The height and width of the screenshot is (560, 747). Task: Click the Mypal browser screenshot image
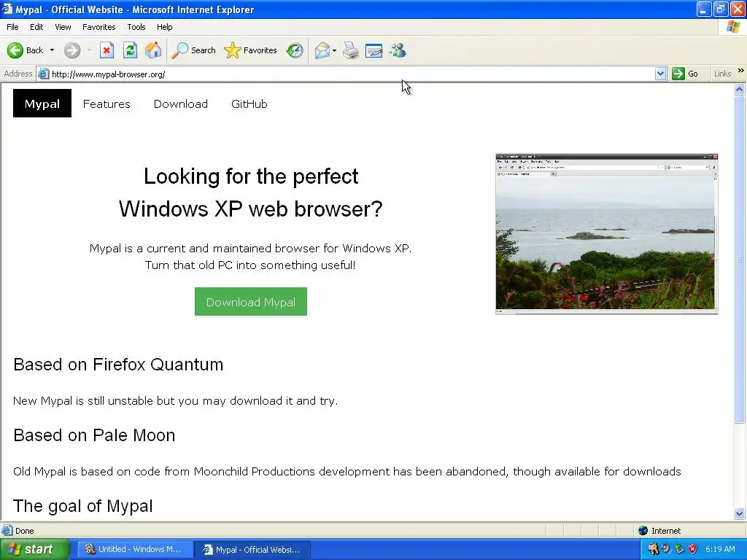(606, 234)
